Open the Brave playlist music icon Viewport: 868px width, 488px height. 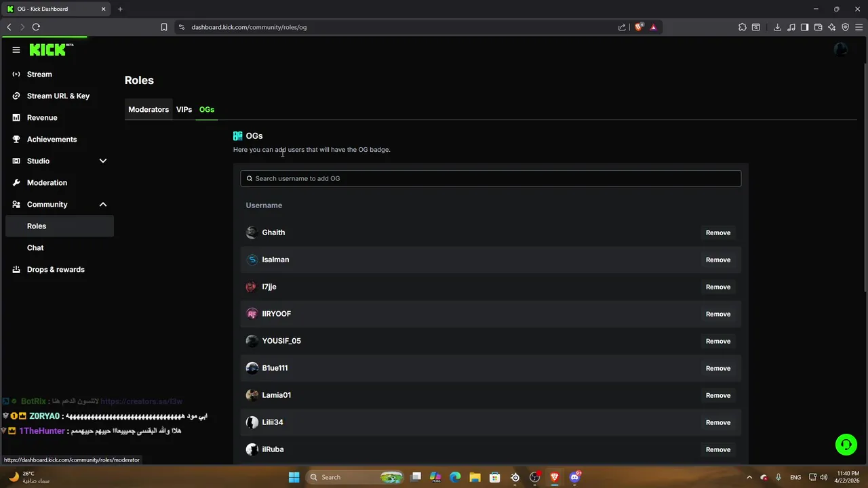791,27
